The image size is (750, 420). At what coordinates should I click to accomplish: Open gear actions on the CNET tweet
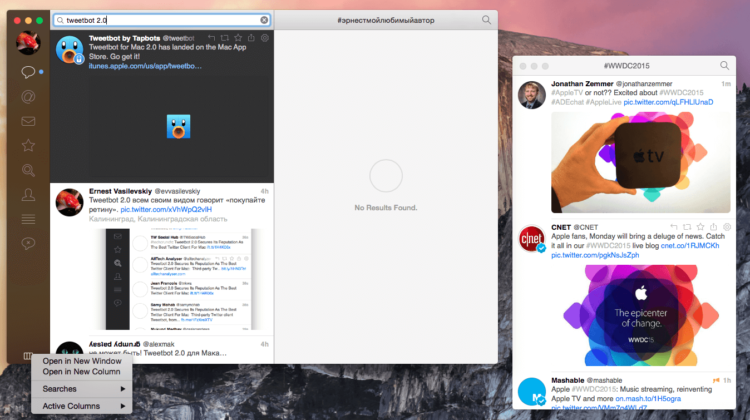(727, 227)
